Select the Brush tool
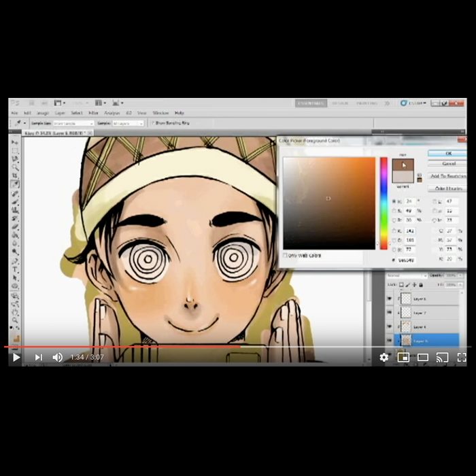The height and width of the screenshot is (476, 476). tap(14, 201)
